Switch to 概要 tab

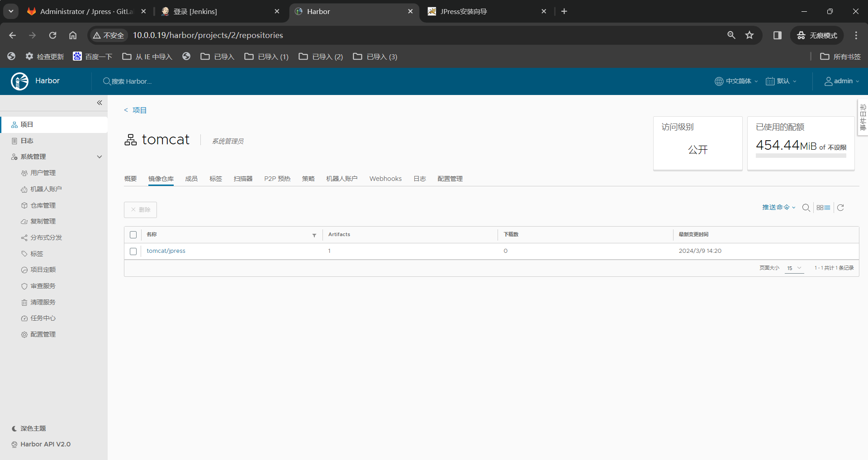[x=131, y=179]
